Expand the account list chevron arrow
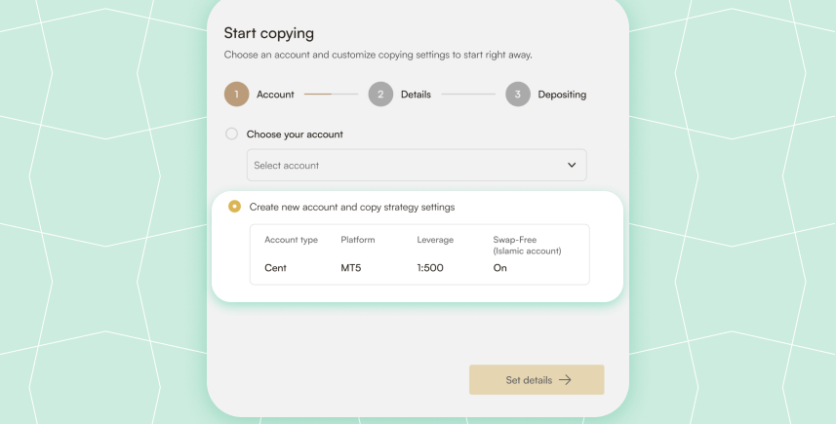Image resolution: width=836 pixels, height=424 pixels. [x=572, y=165]
